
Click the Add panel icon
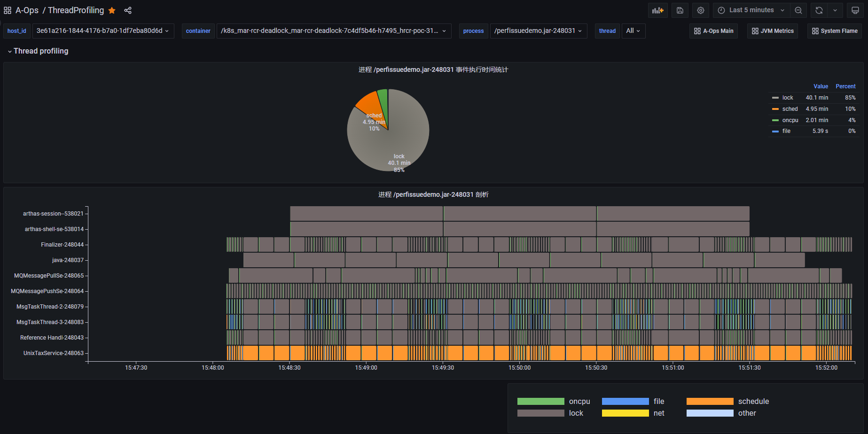(x=657, y=10)
